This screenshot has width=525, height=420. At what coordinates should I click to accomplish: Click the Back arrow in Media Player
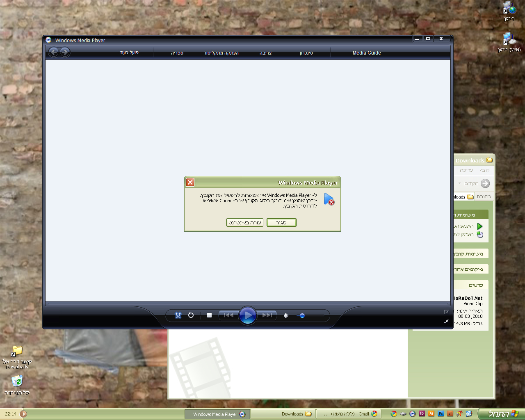coord(54,52)
